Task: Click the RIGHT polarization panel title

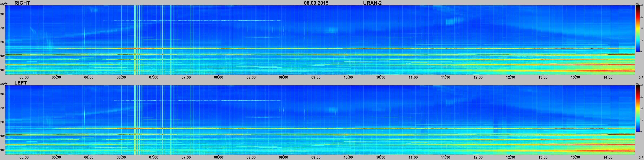Action: tap(22, 3)
